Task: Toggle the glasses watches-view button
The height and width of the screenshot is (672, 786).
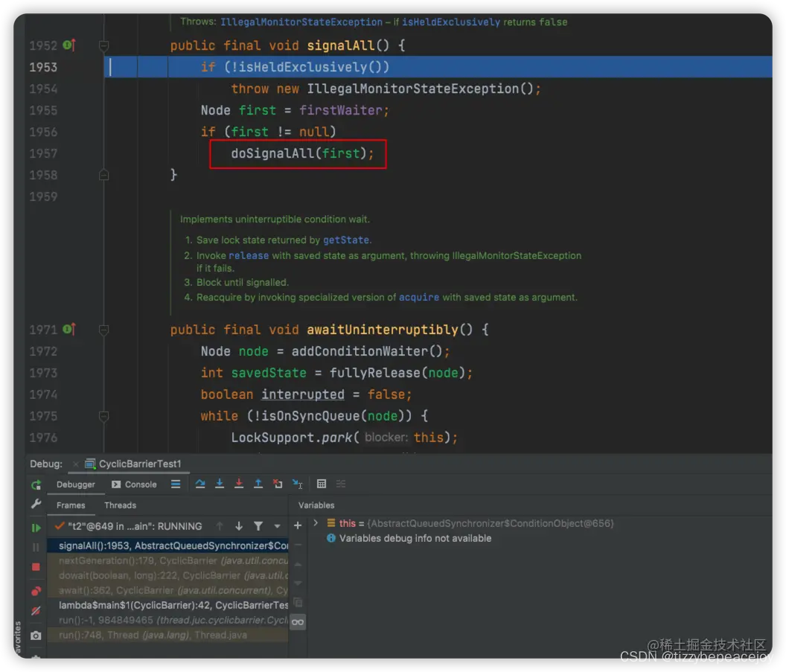Action: point(298,622)
